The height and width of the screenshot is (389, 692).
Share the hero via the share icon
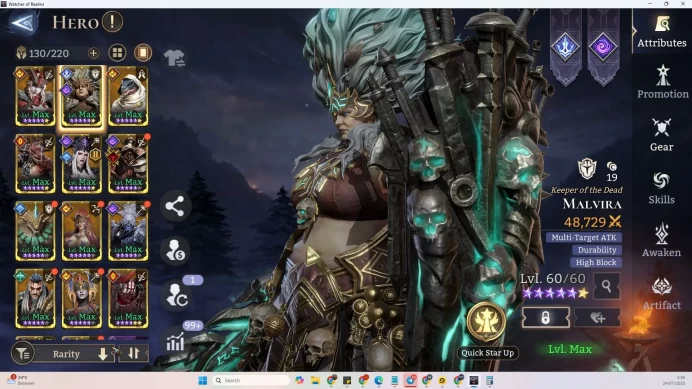[175, 206]
